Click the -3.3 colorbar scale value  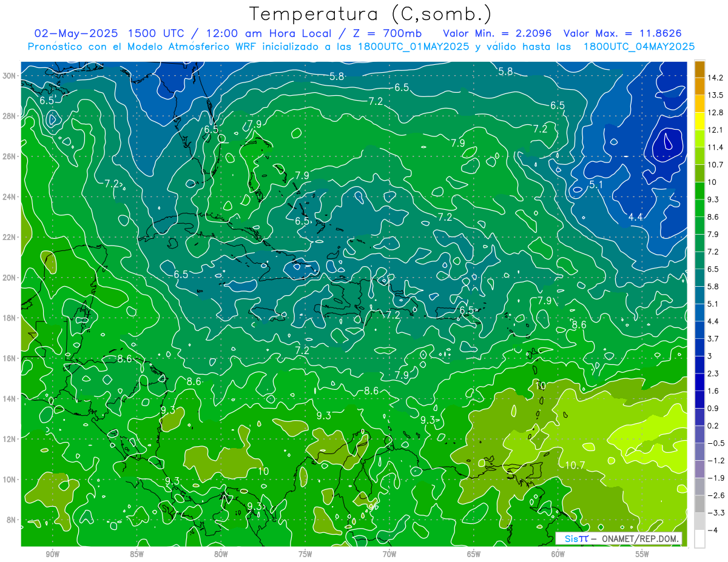[x=716, y=513]
